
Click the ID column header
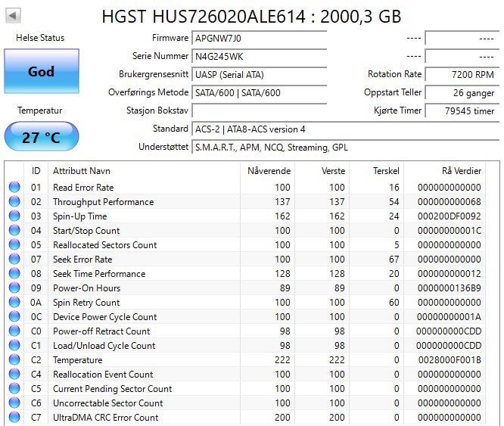(36, 170)
